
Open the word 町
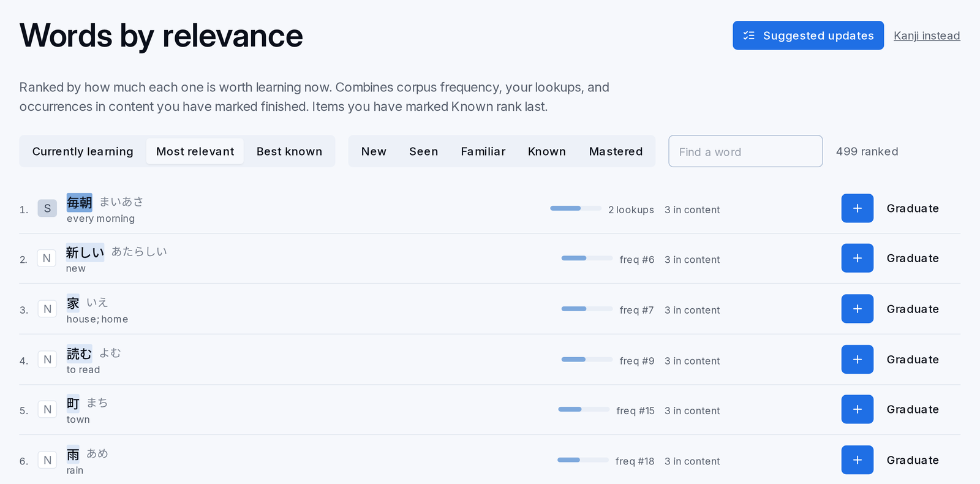pos(73,404)
